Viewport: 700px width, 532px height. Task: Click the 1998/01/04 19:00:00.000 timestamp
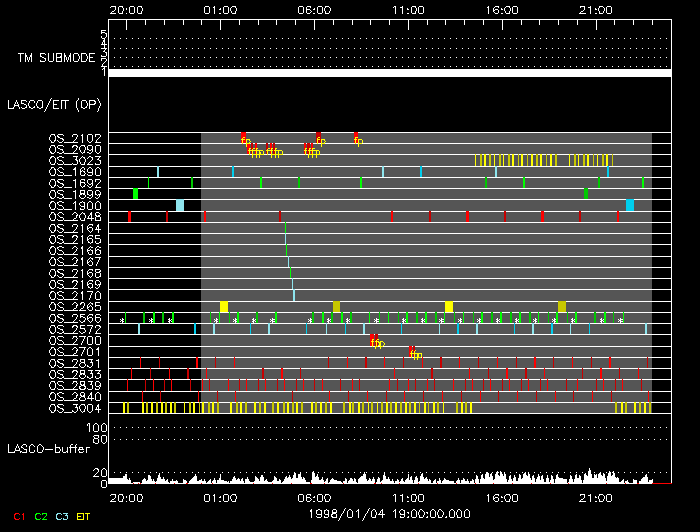pyautogui.click(x=389, y=514)
